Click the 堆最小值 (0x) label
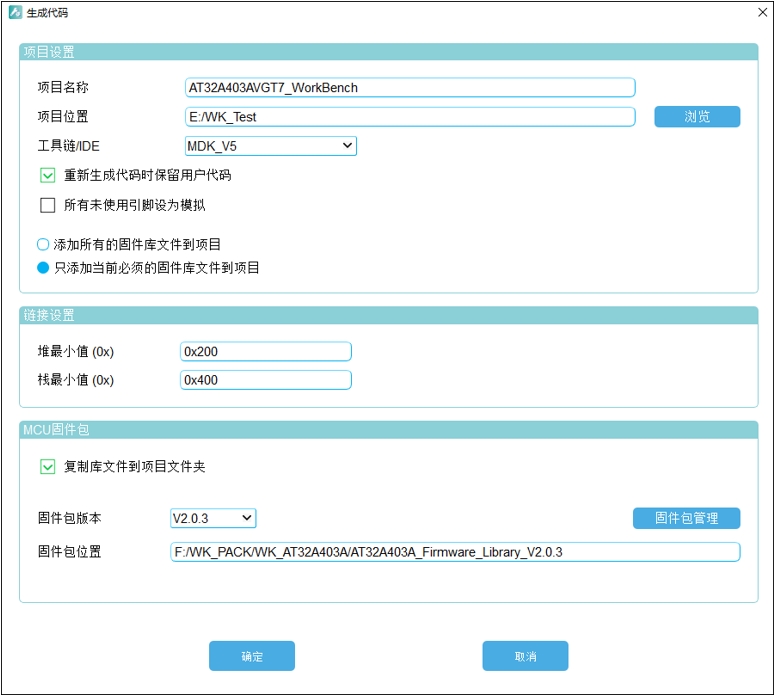 [76, 351]
